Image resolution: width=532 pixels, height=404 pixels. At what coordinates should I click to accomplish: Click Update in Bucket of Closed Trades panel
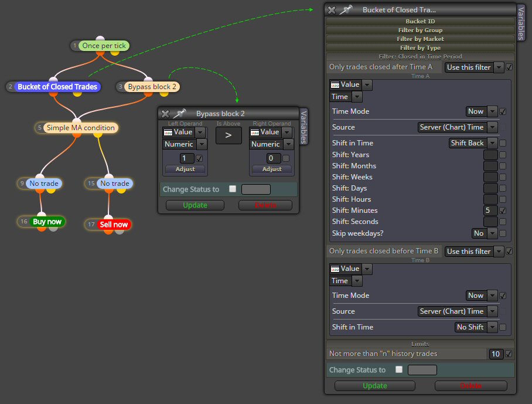tap(375, 386)
